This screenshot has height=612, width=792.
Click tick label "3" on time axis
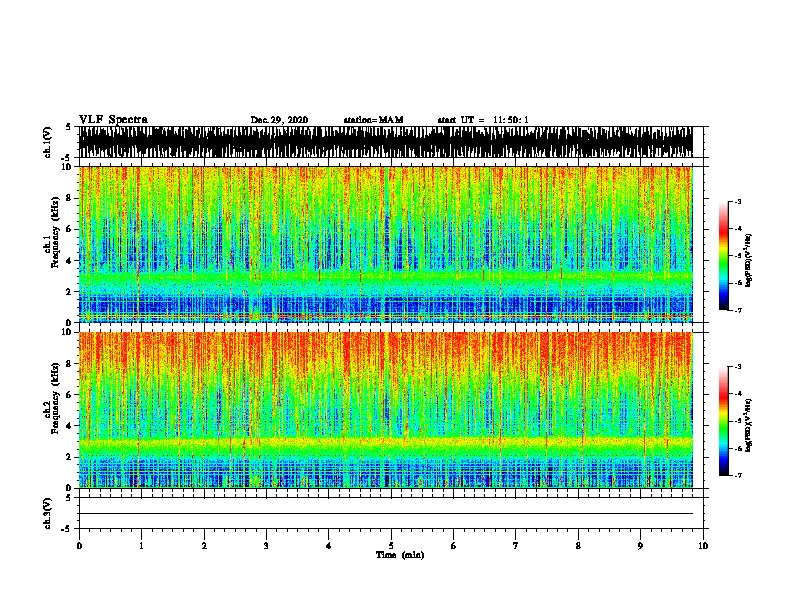coord(266,546)
